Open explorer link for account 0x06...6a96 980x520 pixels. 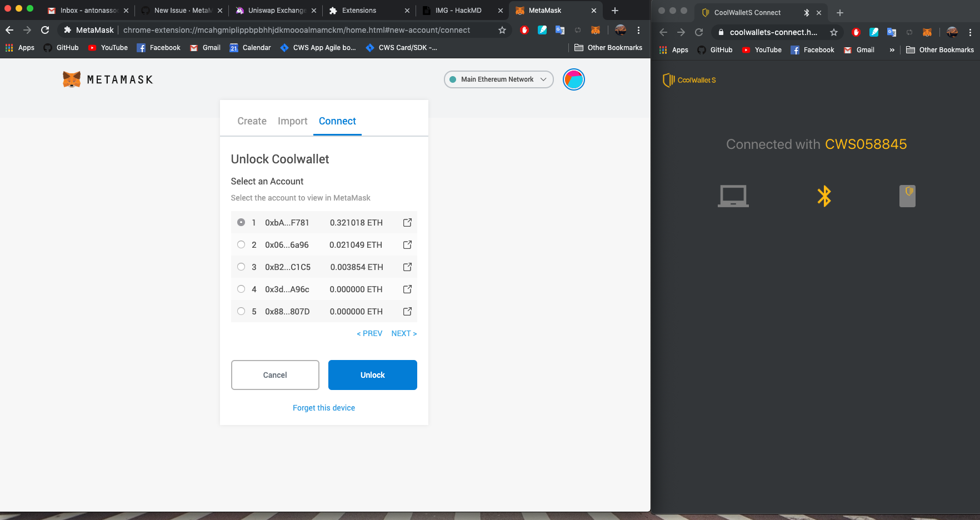(x=407, y=244)
